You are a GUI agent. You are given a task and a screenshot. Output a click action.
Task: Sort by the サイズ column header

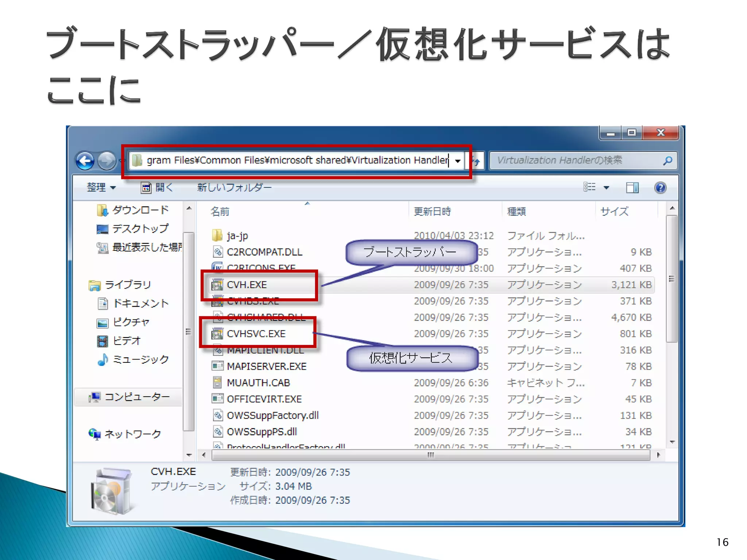[x=614, y=211]
